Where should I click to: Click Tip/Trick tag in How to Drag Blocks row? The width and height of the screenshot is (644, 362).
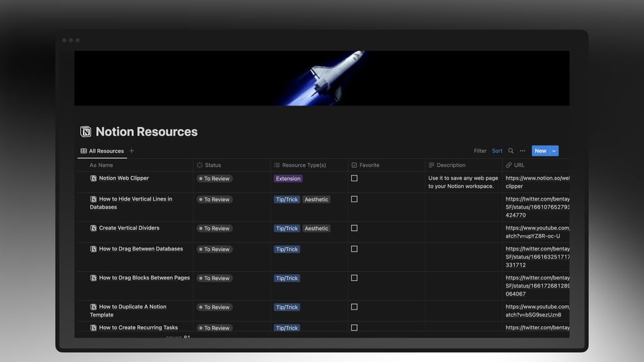(x=286, y=278)
